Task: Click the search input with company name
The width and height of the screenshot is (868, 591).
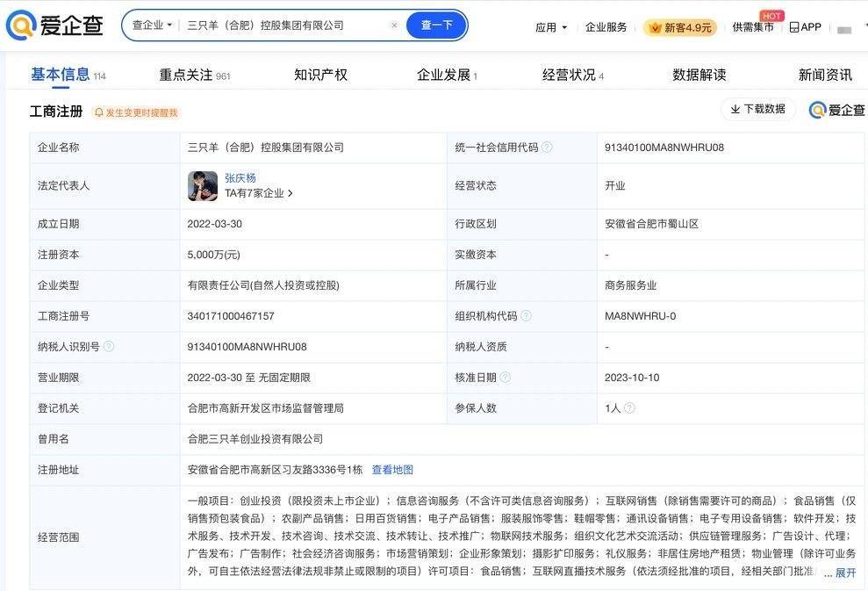Action: [266, 25]
